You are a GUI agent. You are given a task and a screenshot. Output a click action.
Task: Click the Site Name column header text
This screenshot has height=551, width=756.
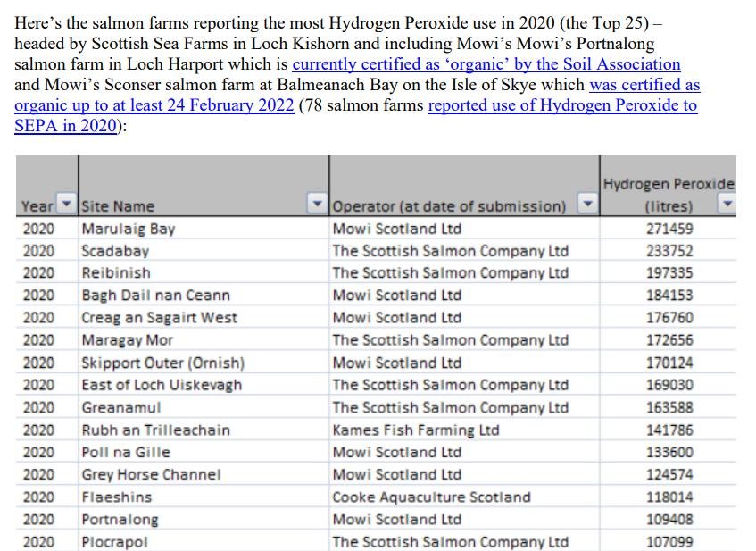(x=118, y=206)
